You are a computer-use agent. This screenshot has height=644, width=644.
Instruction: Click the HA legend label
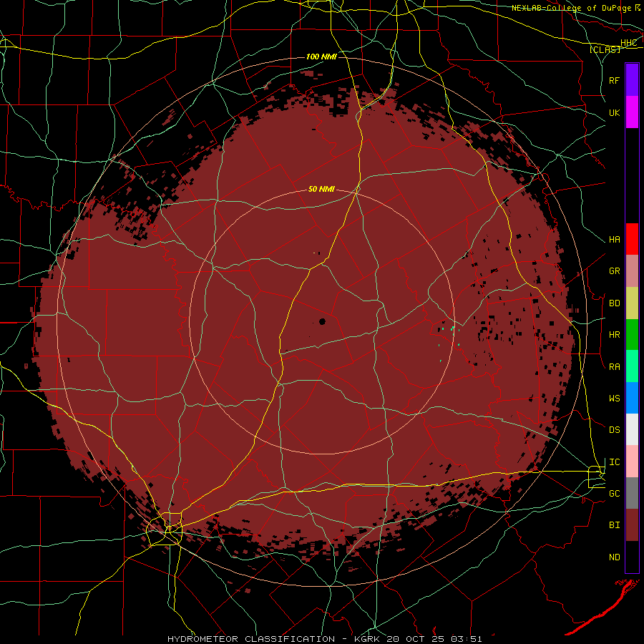pos(614,240)
